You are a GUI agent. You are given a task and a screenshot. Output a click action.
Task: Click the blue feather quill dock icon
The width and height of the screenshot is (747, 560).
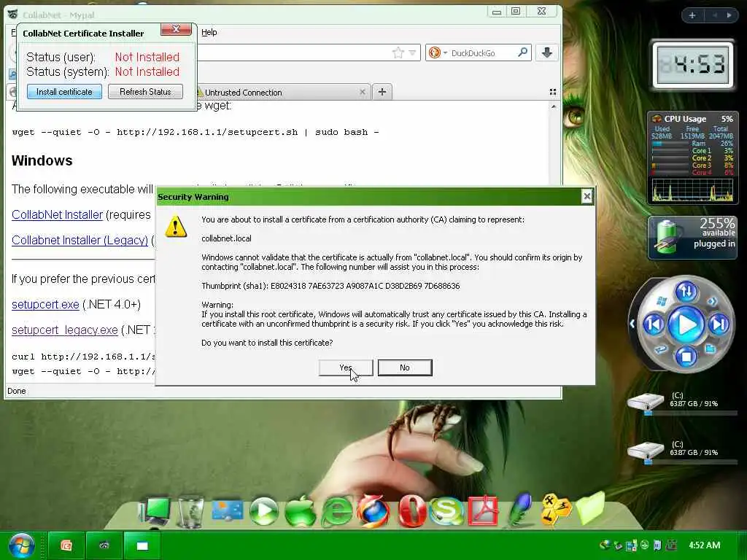point(520,510)
